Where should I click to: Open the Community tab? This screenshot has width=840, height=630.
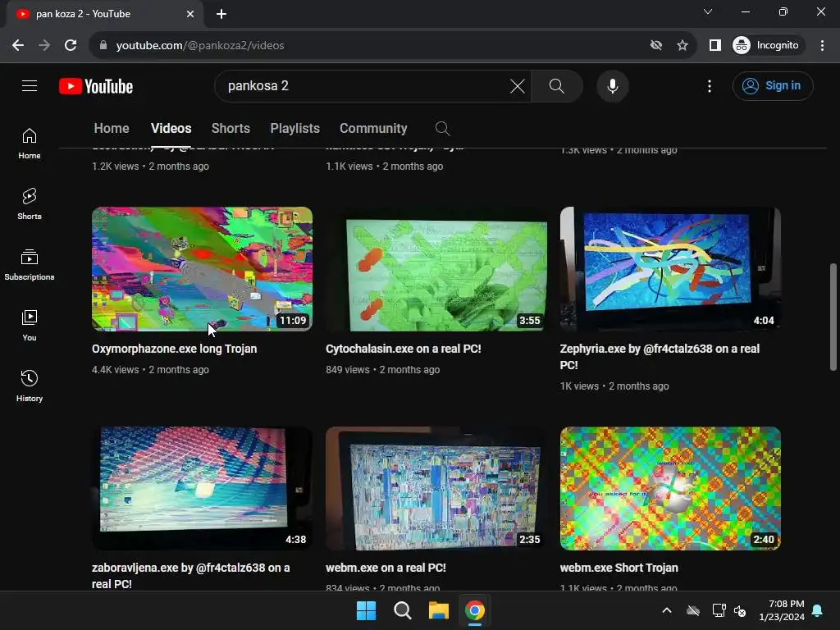tap(373, 129)
